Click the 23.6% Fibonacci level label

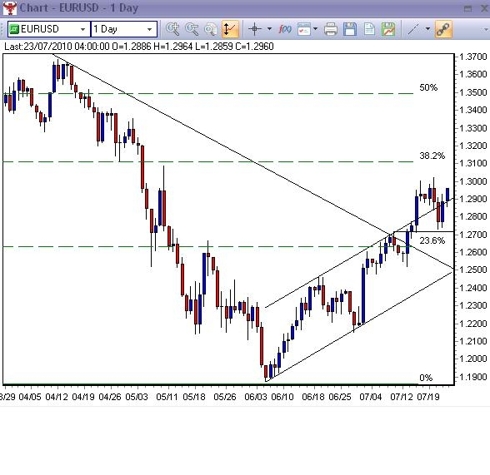click(432, 240)
